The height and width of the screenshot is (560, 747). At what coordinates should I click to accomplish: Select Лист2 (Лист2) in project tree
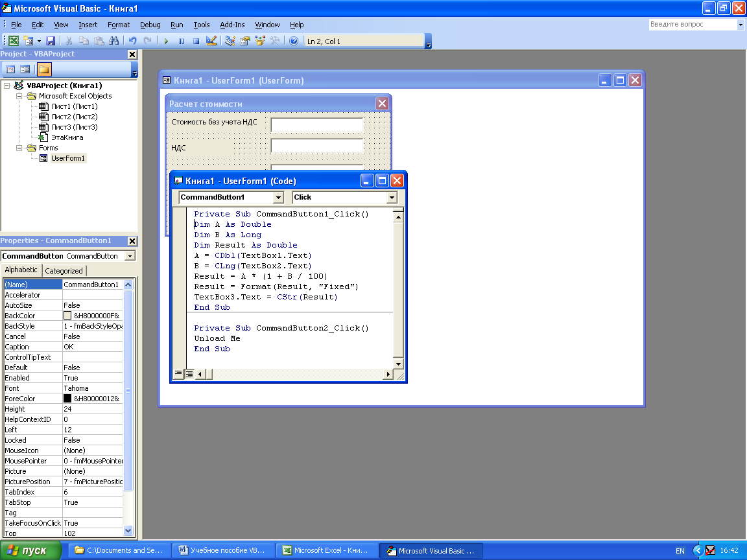point(75,117)
